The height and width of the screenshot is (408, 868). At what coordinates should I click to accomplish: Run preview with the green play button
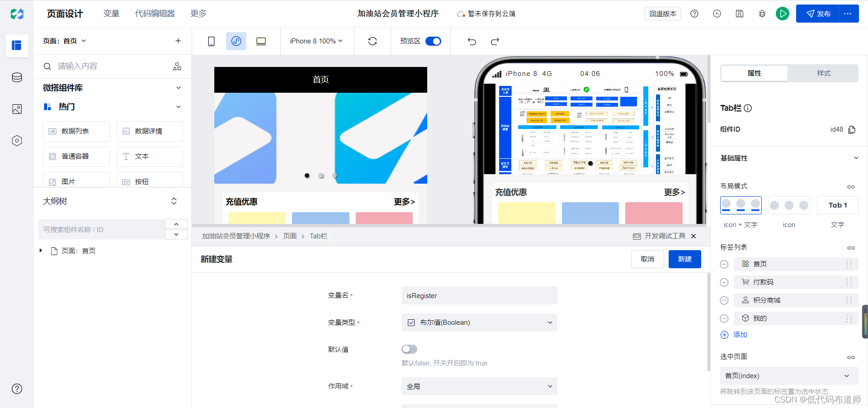coord(783,14)
